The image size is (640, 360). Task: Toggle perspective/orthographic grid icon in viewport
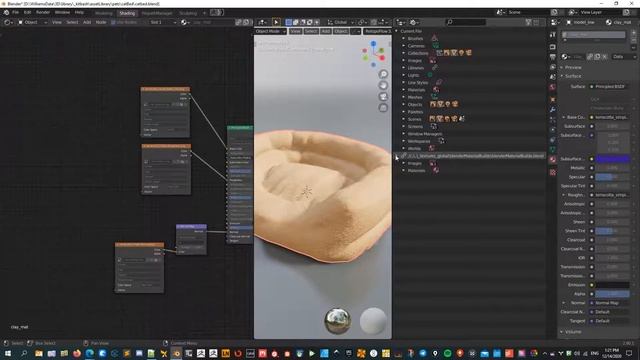coord(383,108)
